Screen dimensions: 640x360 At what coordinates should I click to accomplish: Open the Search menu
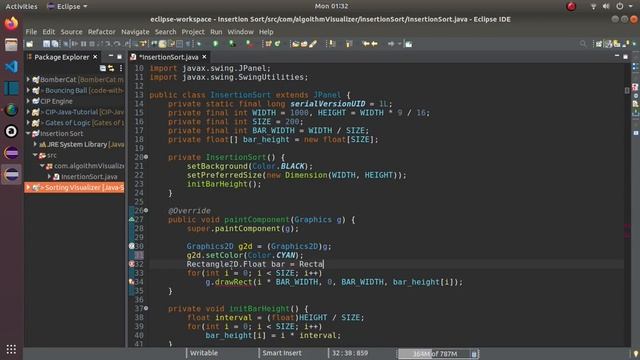click(165, 32)
